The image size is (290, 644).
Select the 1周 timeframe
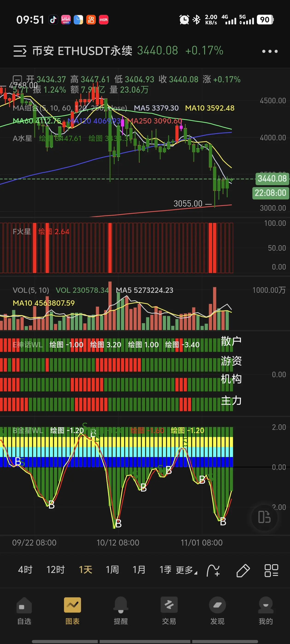tap(112, 570)
